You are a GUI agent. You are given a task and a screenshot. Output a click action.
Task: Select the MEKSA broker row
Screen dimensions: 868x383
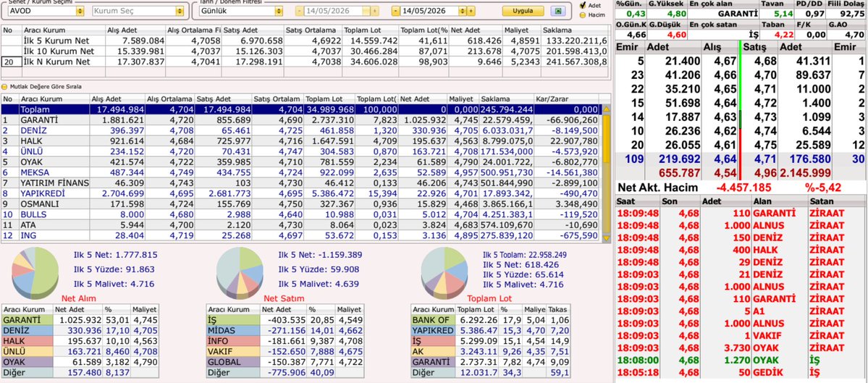click(x=300, y=173)
